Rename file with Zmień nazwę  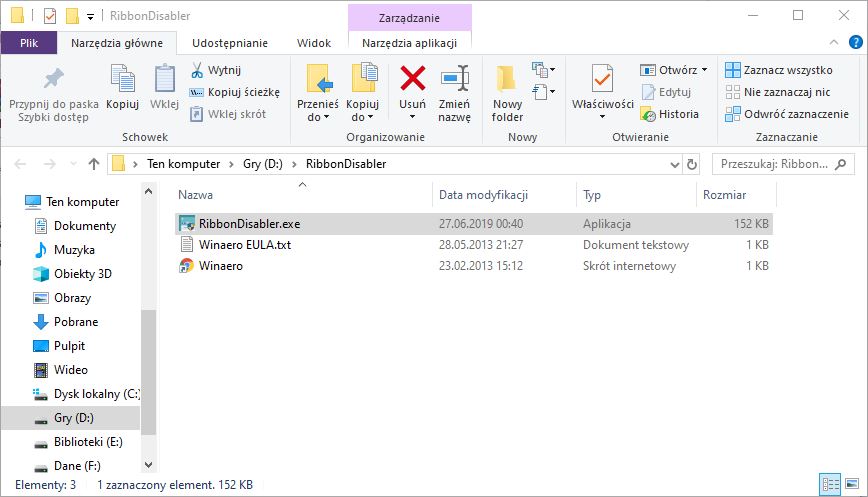point(454,95)
